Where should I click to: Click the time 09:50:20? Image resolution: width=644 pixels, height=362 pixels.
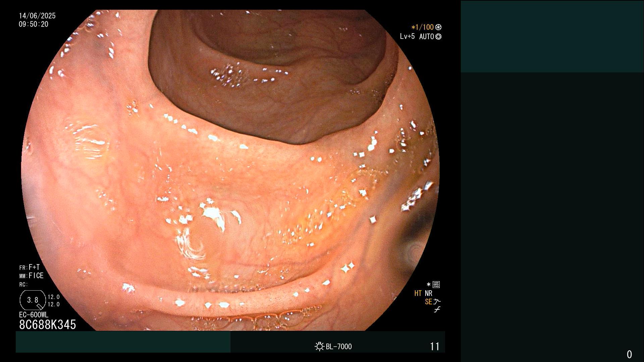[34, 24]
